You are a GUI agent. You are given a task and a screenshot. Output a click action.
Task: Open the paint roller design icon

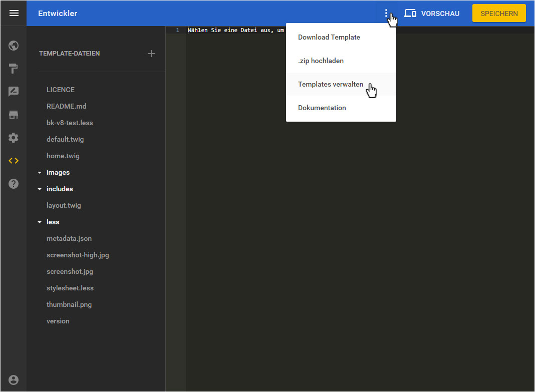[x=14, y=69]
